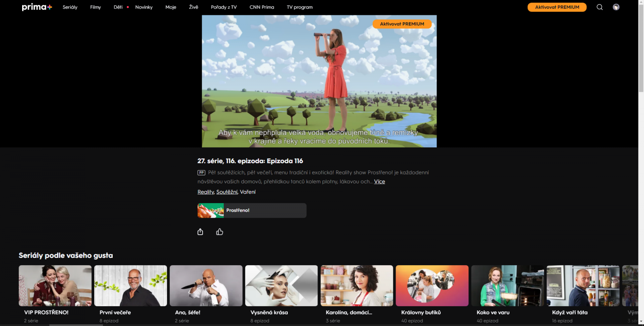Click the VIP PROSTŘENO! title text

coord(46,312)
